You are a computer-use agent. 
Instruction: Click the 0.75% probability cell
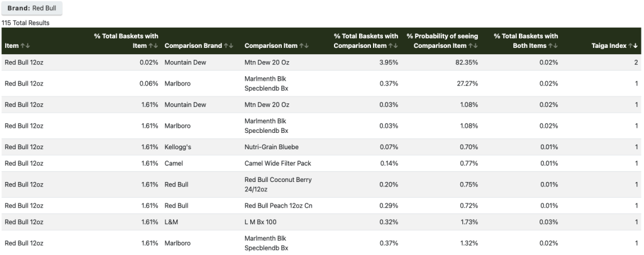click(x=469, y=184)
